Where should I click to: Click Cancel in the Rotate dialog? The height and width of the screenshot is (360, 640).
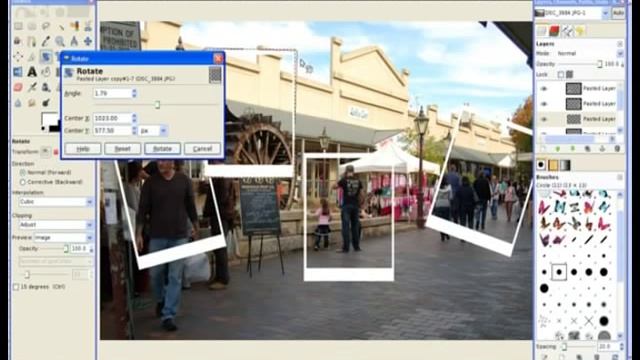coord(202,149)
